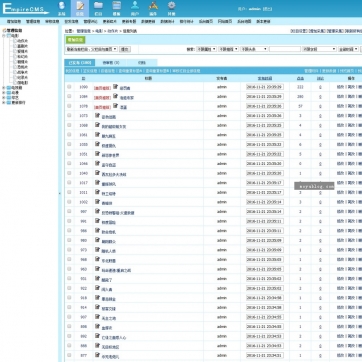Screen dimensions: 362x362
Task: Click the edit icon in row ID 1046
Action: [x=97, y=163]
